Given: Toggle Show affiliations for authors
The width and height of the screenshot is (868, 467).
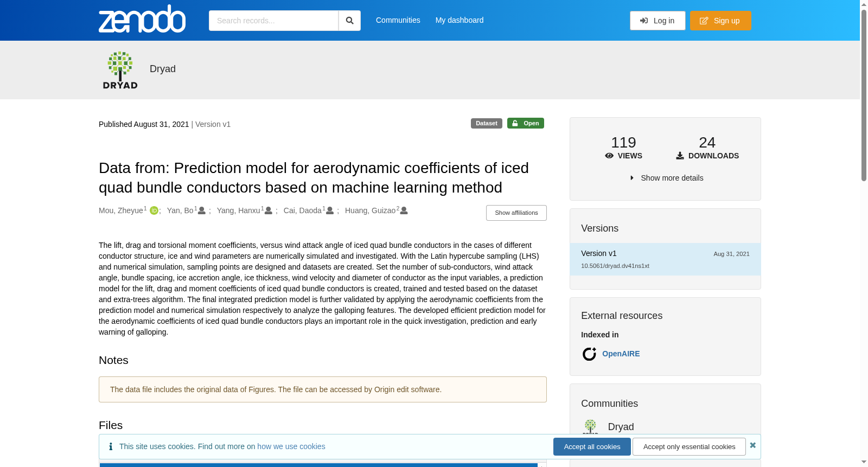Looking at the screenshot, I should (516, 213).
